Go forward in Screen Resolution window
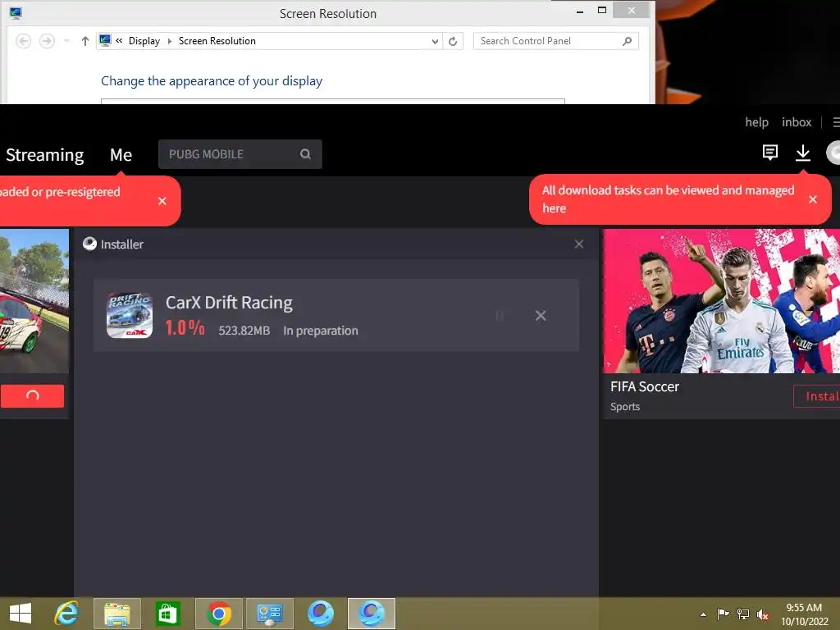This screenshot has width=840, height=630. coord(47,41)
